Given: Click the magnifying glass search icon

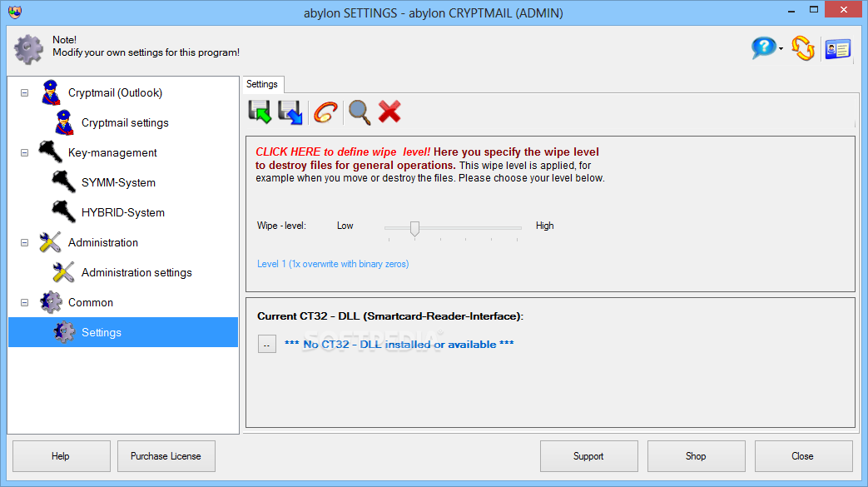Looking at the screenshot, I should point(360,112).
